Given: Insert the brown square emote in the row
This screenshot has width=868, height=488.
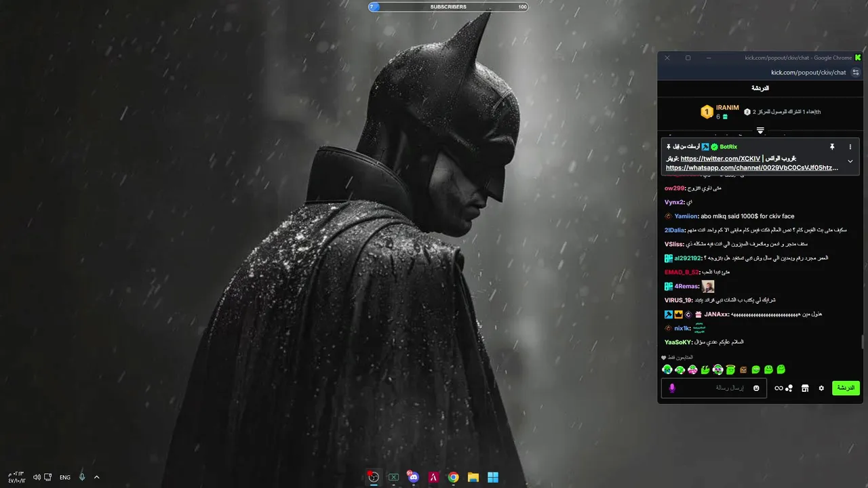Looking at the screenshot, I should coord(743,369).
